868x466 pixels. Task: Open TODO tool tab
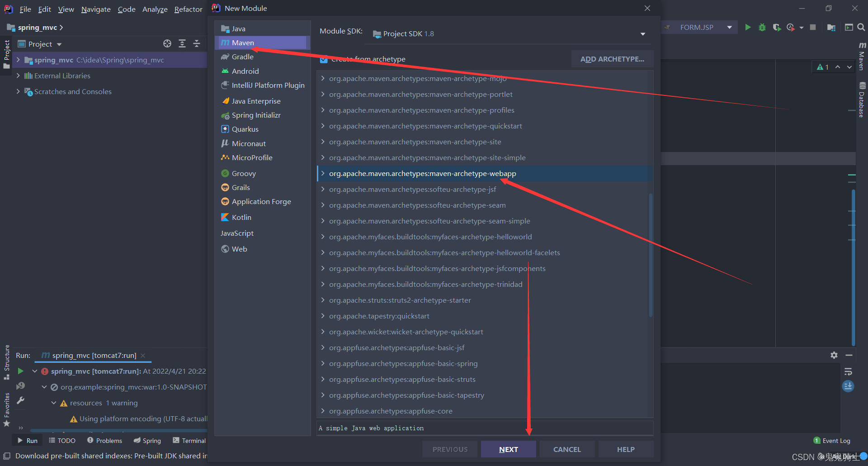pos(62,440)
